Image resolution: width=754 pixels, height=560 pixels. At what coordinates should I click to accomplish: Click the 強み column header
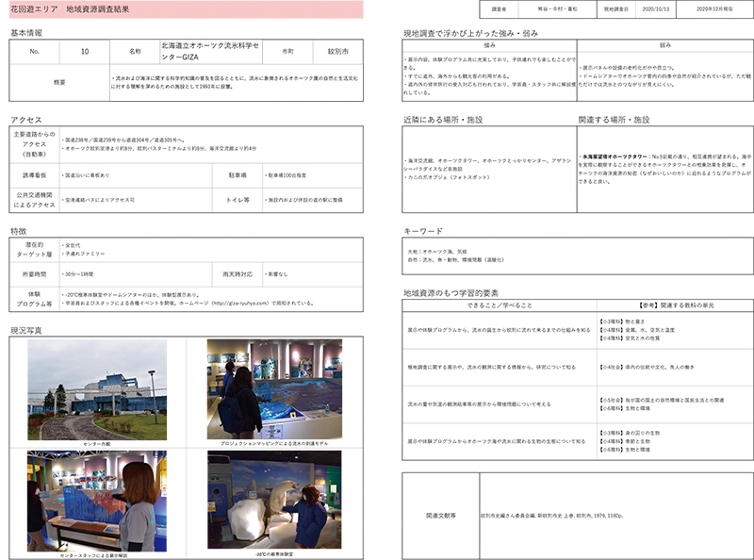point(489,44)
